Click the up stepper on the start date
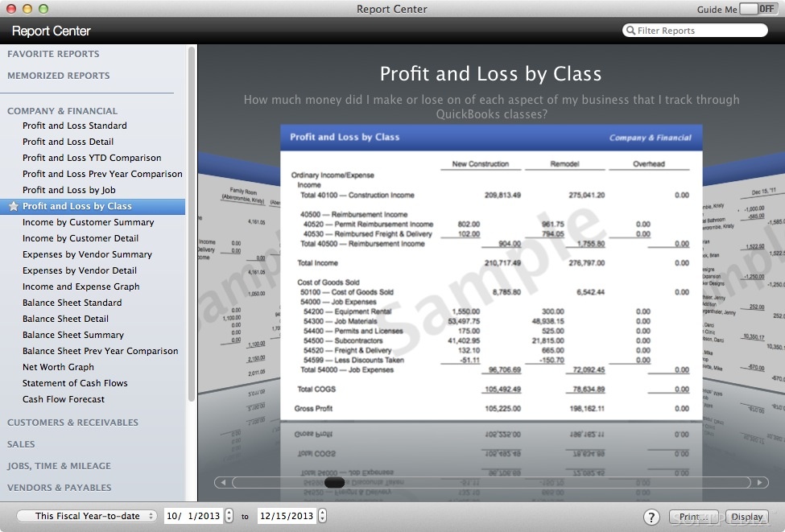Viewport: 785px width, 532px height. pos(228,513)
